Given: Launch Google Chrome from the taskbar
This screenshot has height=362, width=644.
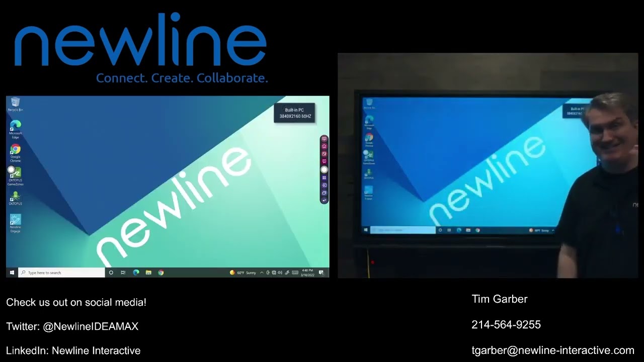Looking at the screenshot, I should pos(161,273).
